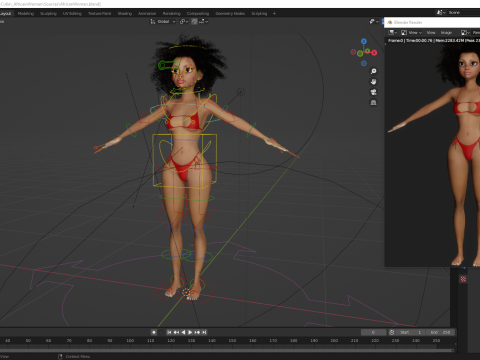480x360 pixels.
Task: Click the timeline horizontal scrollbar
Action: (x=227, y=350)
